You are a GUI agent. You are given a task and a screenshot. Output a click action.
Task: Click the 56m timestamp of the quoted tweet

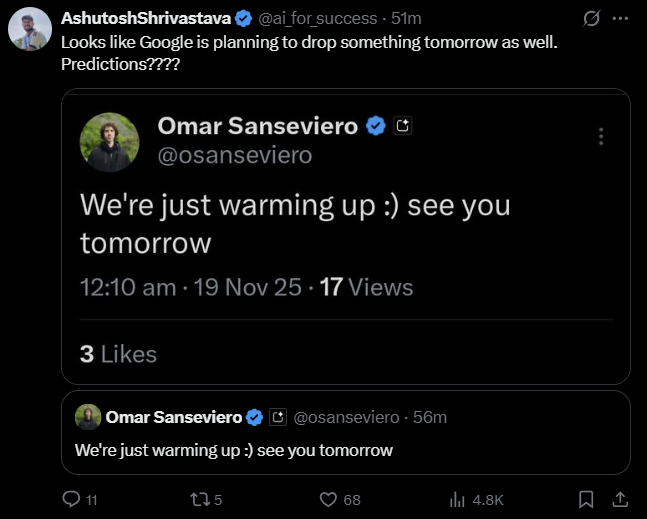click(x=430, y=417)
